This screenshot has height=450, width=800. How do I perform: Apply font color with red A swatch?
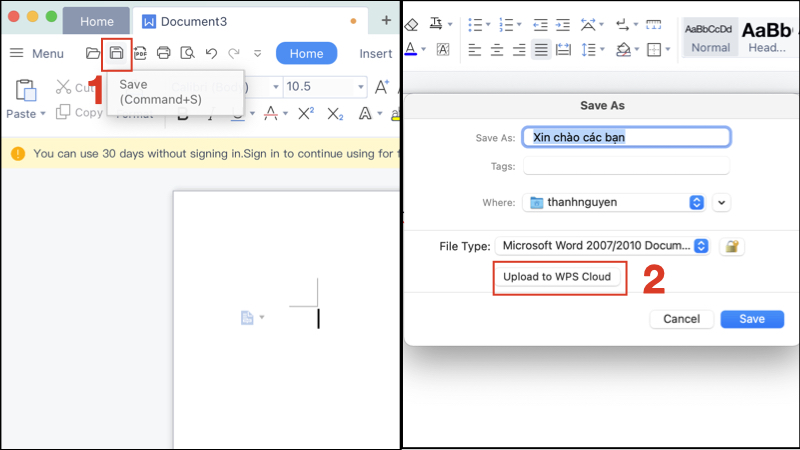[x=271, y=113]
